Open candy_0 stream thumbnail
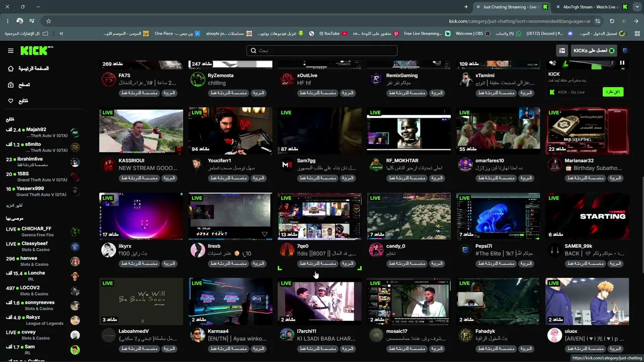This screenshot has width=644, height=362. pyautogui.click(x=409, y=216)
